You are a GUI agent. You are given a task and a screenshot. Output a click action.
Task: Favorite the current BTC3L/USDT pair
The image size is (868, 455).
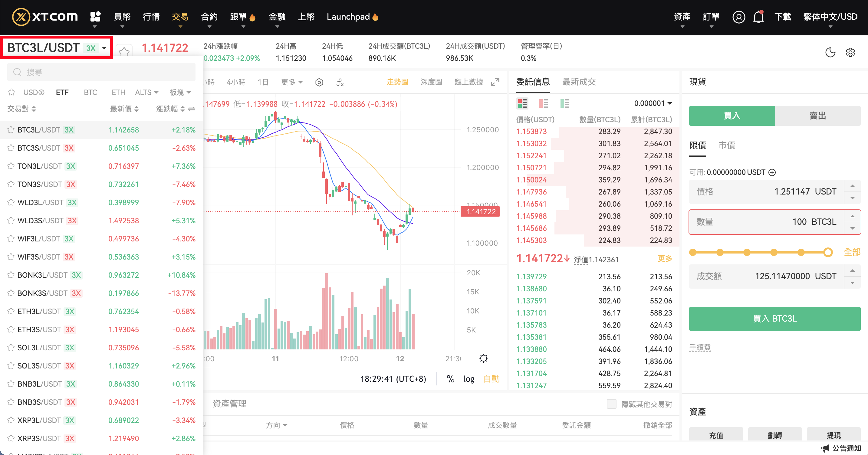[124, 51]
